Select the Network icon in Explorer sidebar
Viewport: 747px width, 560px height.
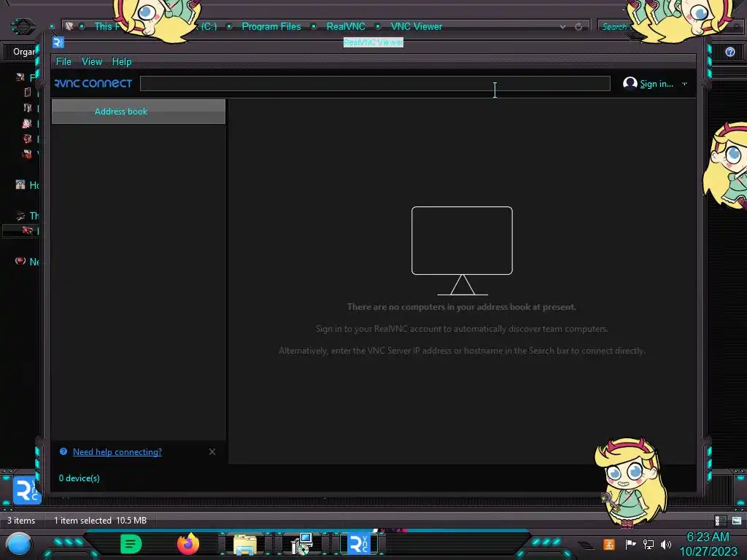coord(20,261)
